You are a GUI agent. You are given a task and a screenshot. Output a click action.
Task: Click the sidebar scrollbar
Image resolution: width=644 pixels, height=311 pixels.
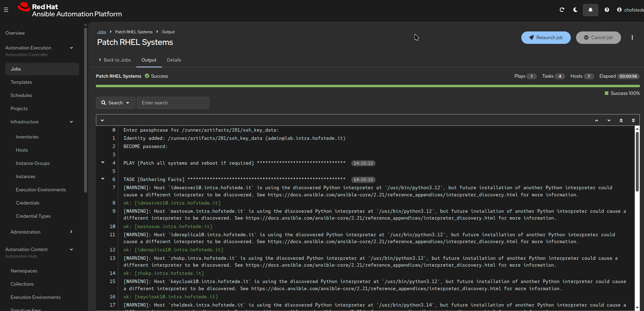pos(85,110)
